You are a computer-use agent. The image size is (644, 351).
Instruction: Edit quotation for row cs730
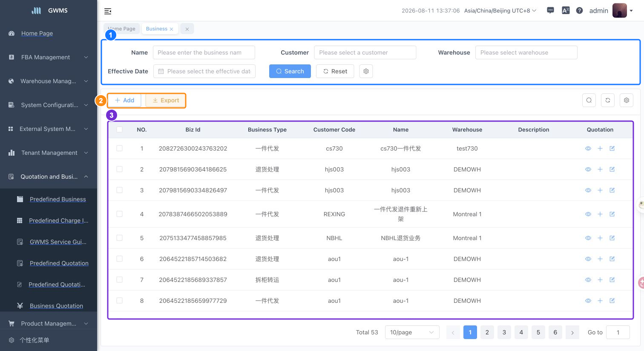(612, 148)
